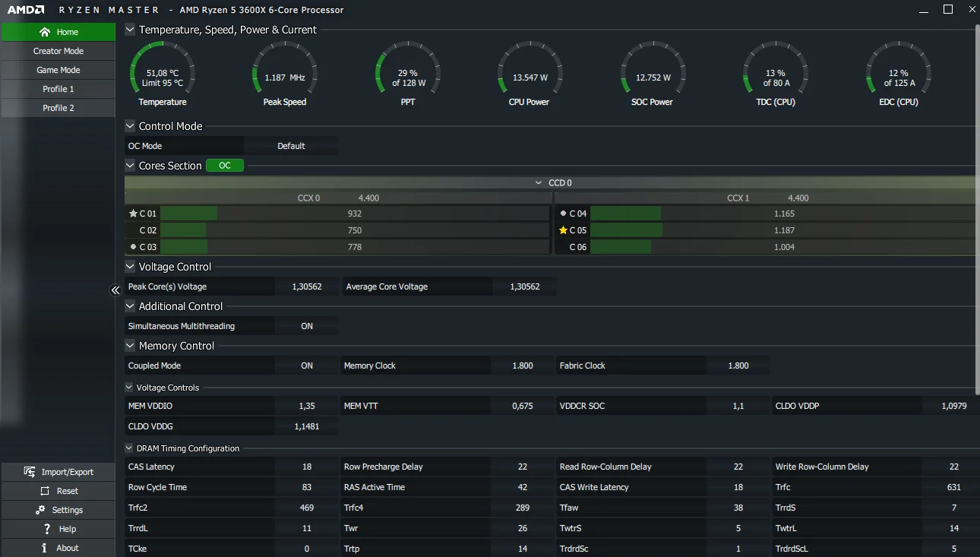Screen dimensions: 980x557
Task: Click the RAS Active Time value 42
Action: pyautogui.click(x=523, y=487)
